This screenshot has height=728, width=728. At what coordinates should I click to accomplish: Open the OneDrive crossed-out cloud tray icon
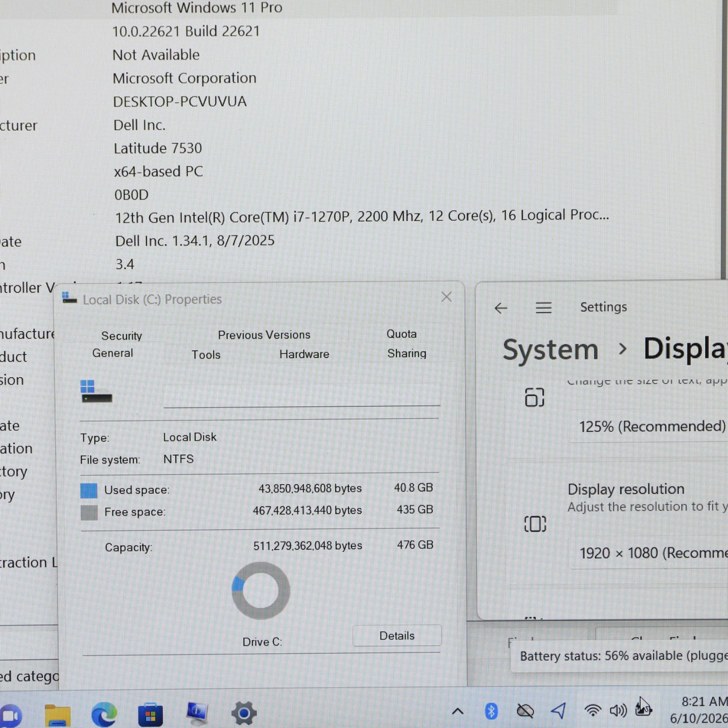coord(525,711)
